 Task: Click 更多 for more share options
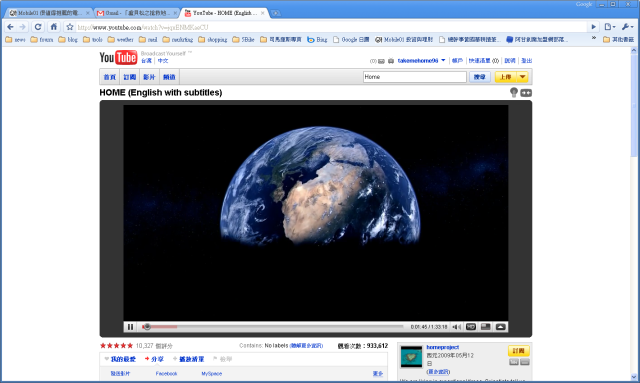(378, 374)
